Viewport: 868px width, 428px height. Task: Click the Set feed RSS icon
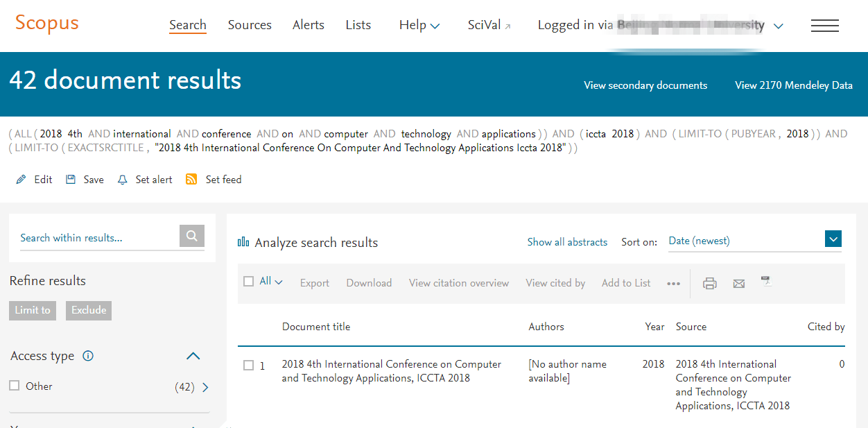pos(191,180)
